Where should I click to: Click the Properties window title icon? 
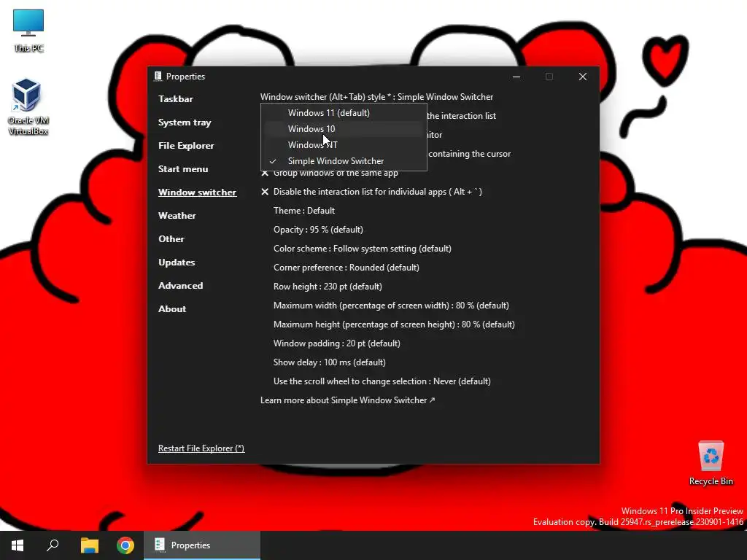coord(158,76)
